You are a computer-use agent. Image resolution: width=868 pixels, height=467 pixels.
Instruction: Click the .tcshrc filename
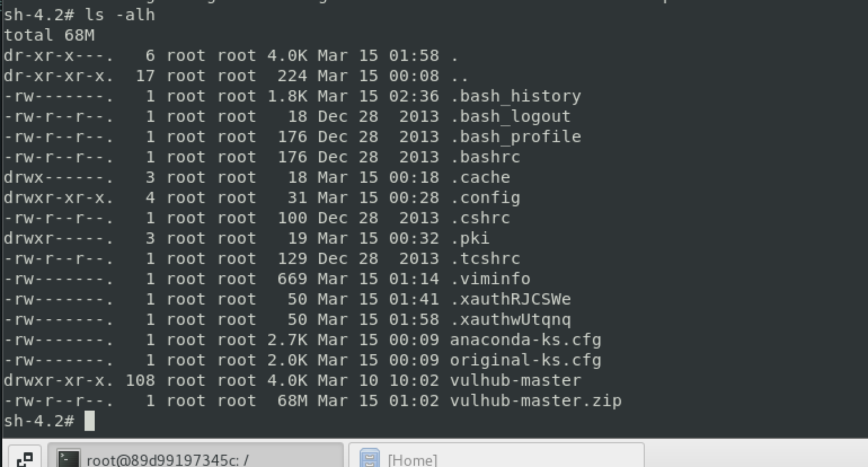(485, 258)
